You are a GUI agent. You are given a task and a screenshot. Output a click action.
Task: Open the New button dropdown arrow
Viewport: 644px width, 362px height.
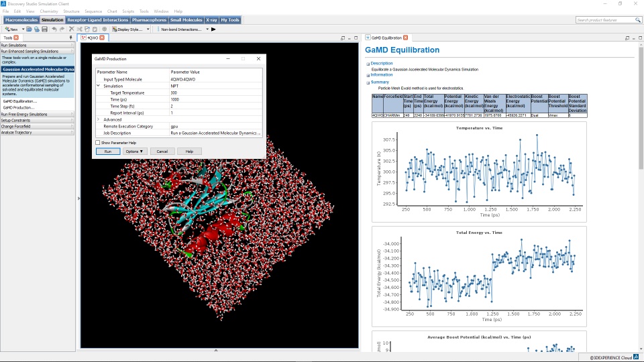click(23, 29)
